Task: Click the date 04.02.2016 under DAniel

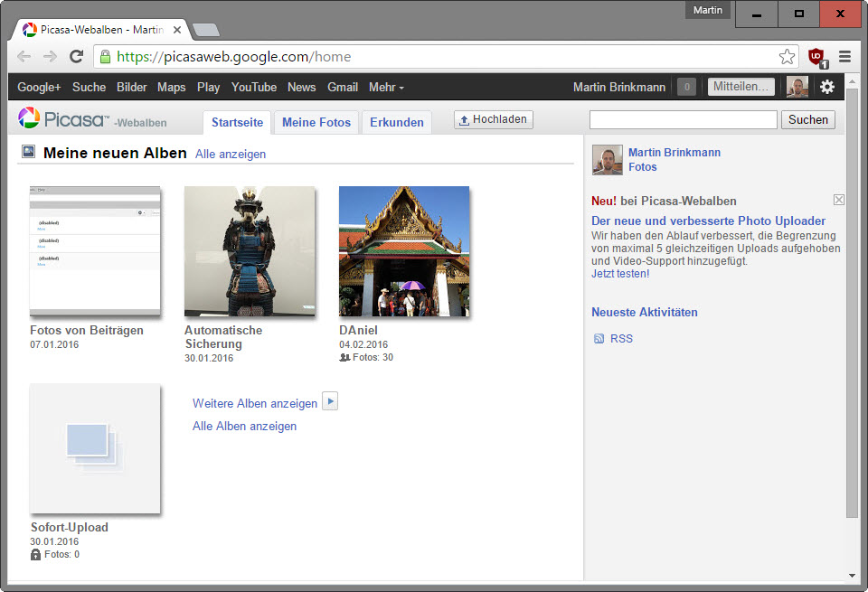Action: point(363,344)
